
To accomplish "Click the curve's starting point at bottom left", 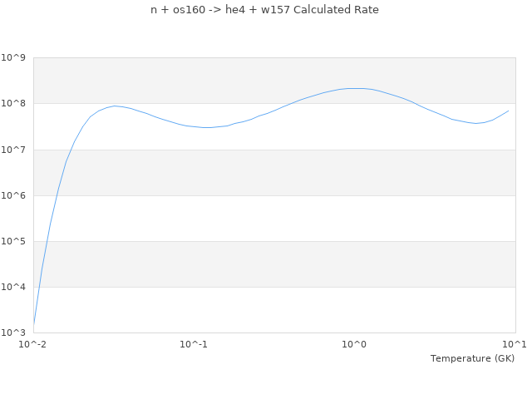I will pos(33,324).
